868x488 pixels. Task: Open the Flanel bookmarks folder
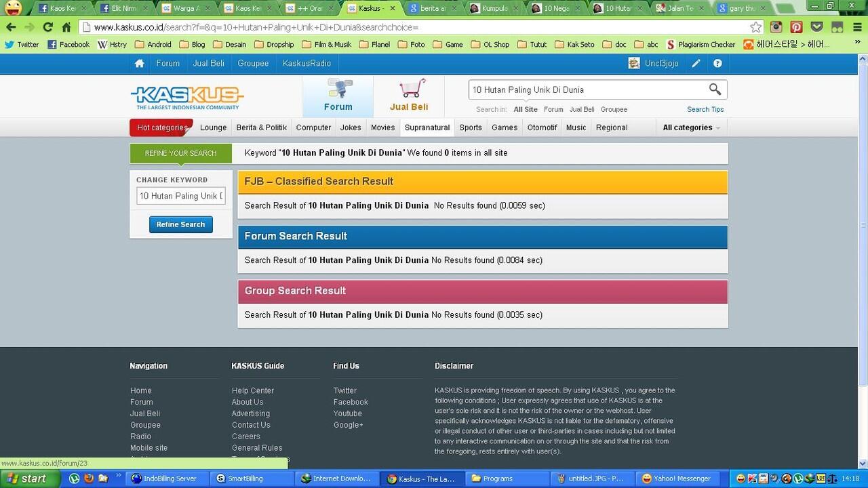[374, 44]
